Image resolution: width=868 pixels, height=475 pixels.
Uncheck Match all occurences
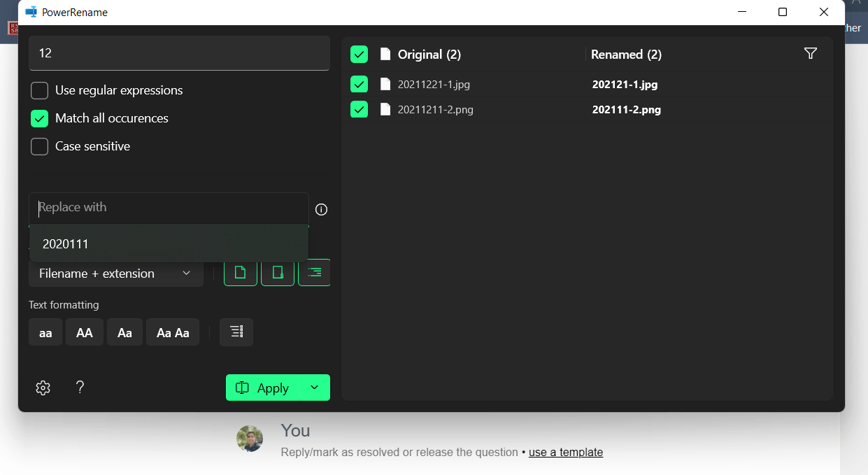coord(39,118)
